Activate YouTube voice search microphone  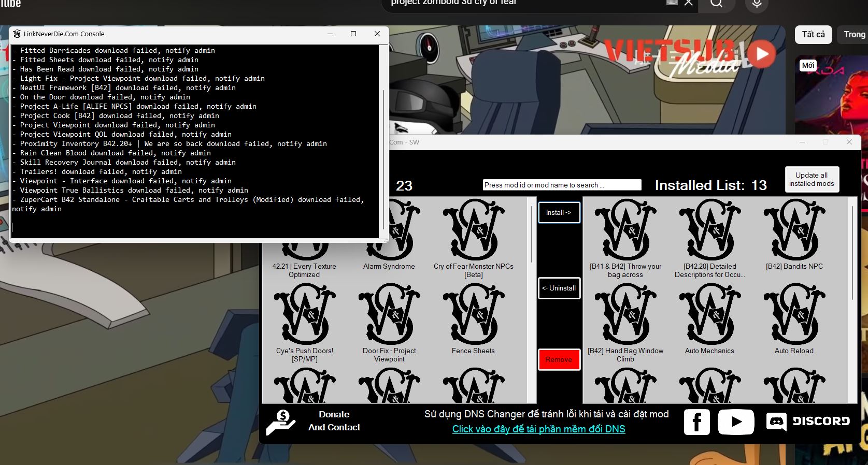[757, 4]
